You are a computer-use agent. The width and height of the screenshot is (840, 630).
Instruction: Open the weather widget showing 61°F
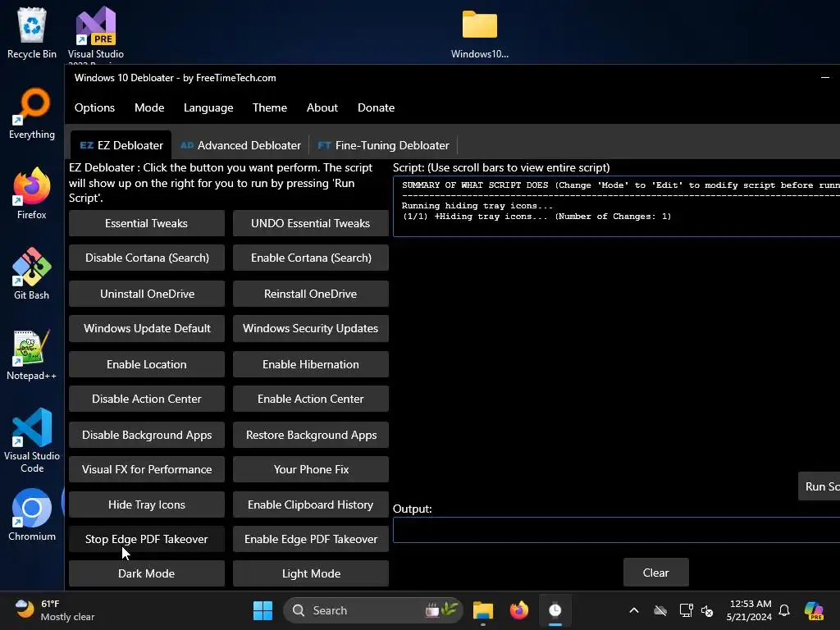[55, 610]
